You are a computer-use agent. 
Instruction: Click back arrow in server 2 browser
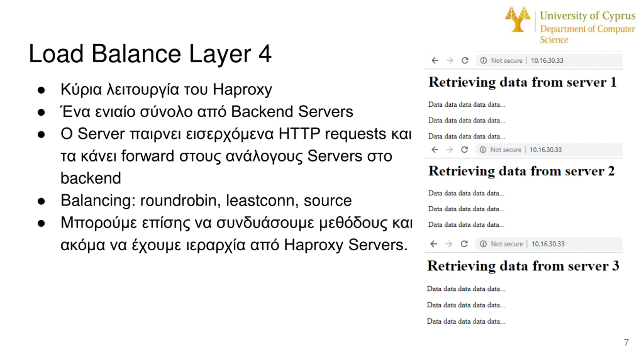(x=435, y=150)
